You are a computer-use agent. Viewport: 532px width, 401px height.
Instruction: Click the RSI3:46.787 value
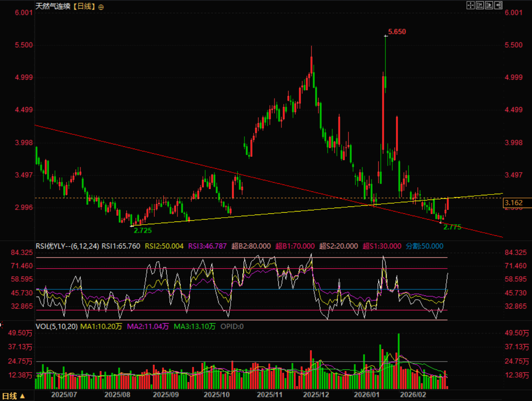coord(207,246)
